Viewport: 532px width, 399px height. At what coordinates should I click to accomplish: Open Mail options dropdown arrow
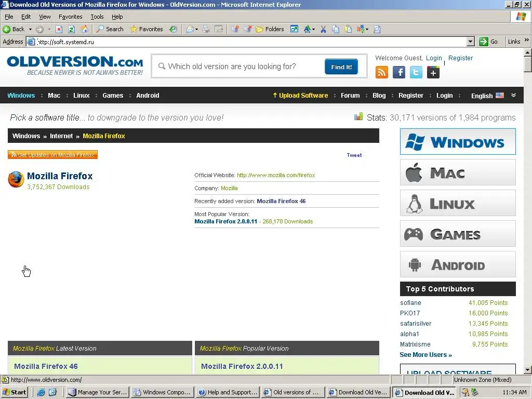pyautogui.click(x=196, y=29)
